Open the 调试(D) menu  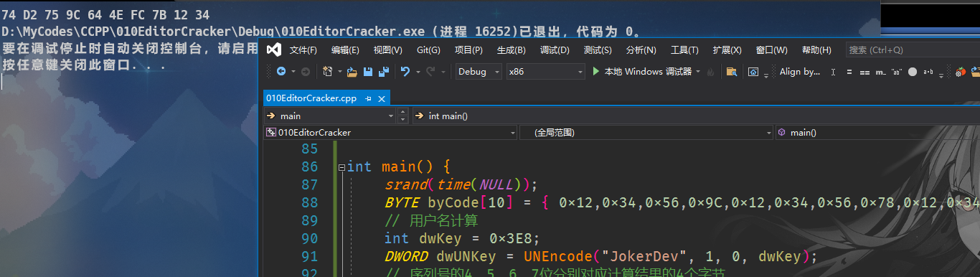(x=555, y=50)
